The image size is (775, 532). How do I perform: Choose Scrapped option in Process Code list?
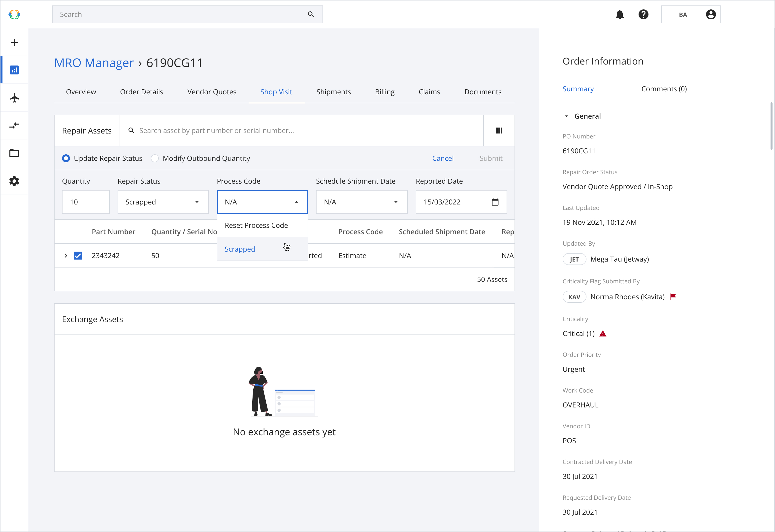point(262,249)
